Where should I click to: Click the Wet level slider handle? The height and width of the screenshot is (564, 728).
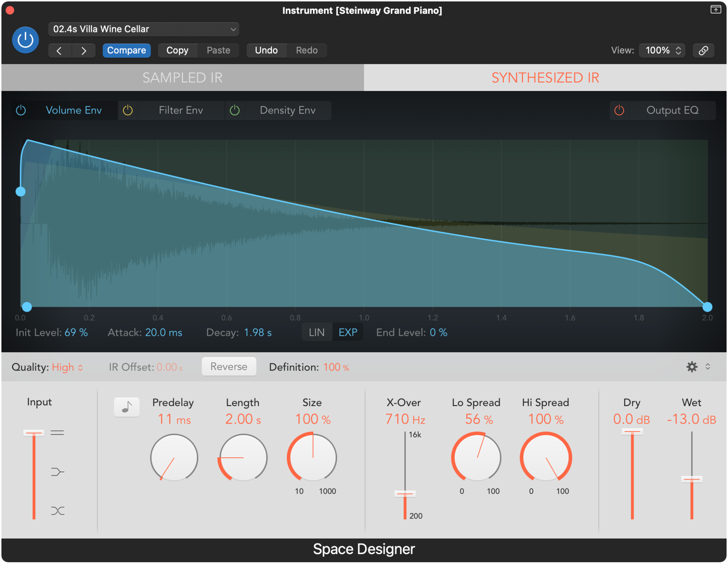pos(692,479)
